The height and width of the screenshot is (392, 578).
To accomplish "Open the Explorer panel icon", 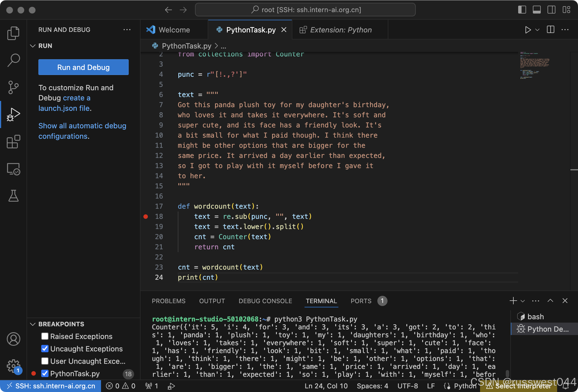I will 13,33.
